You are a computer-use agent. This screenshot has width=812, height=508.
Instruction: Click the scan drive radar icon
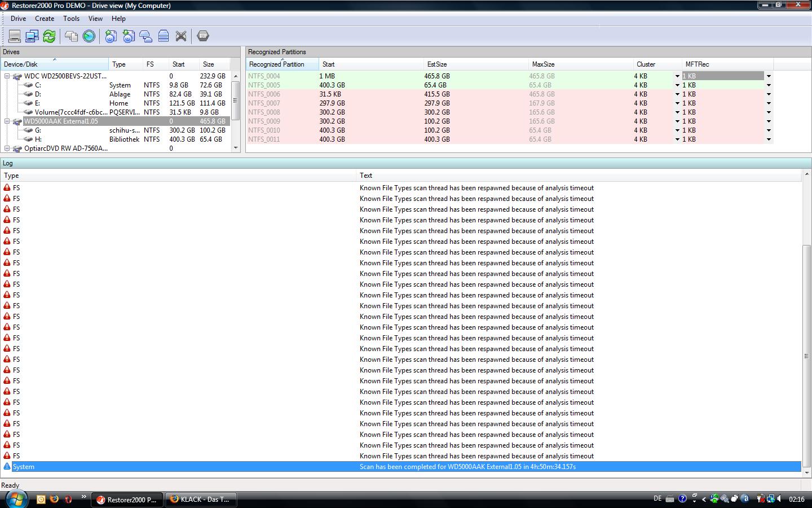click(x=89, y=36)
